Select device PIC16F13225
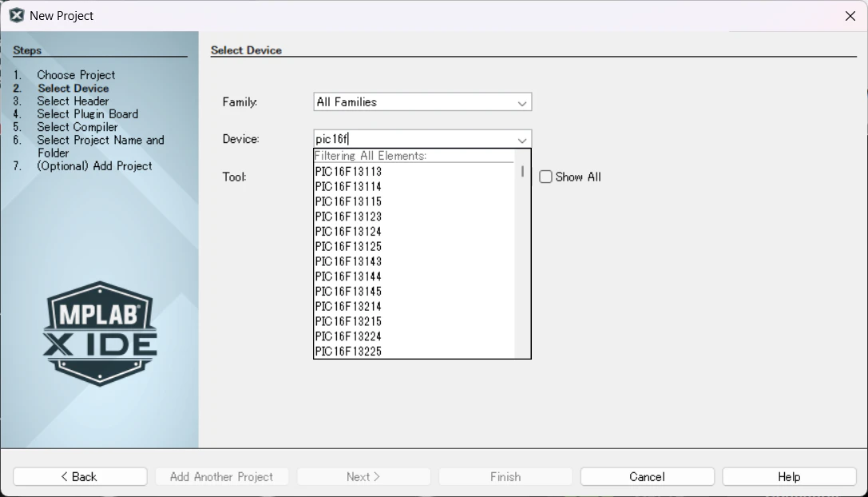This screenshot has height=497, width=868. pyautogui.click(x=414, y=352)
